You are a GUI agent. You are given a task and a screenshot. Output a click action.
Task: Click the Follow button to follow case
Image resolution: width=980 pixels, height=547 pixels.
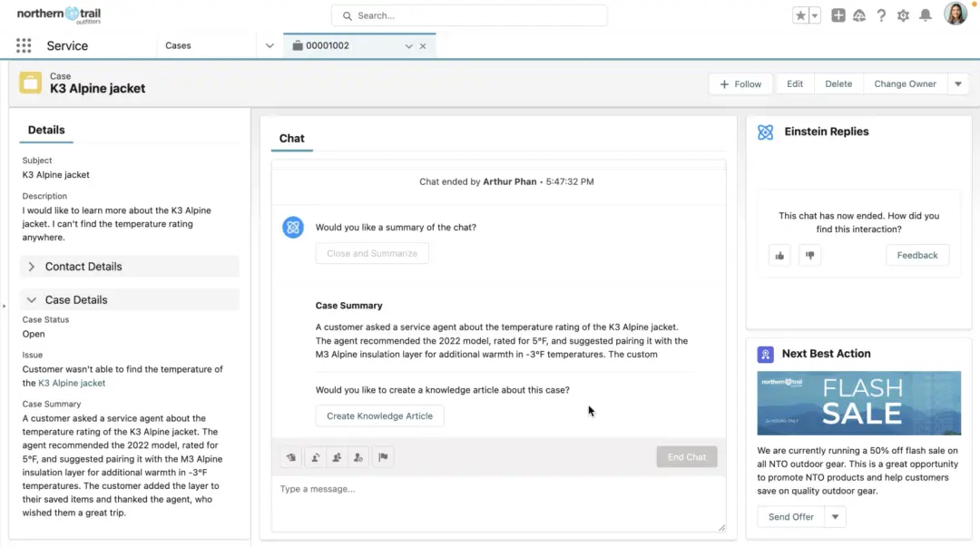pos(740,83)
